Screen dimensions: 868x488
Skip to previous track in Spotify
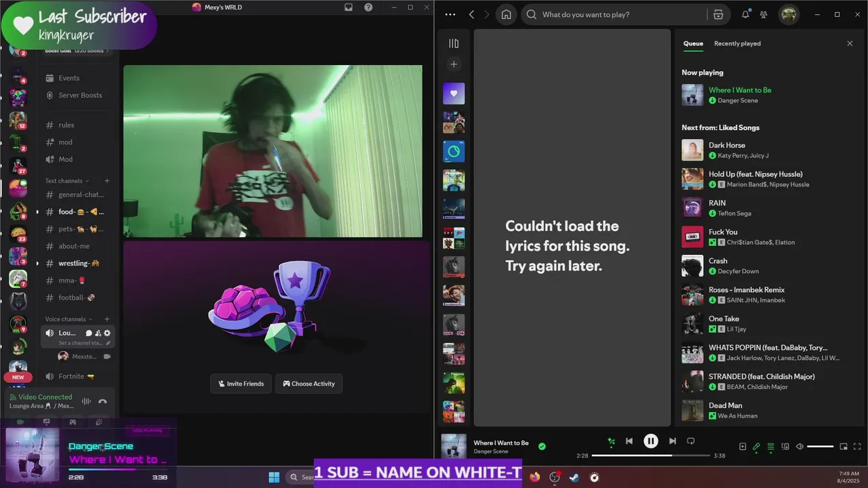629,441
